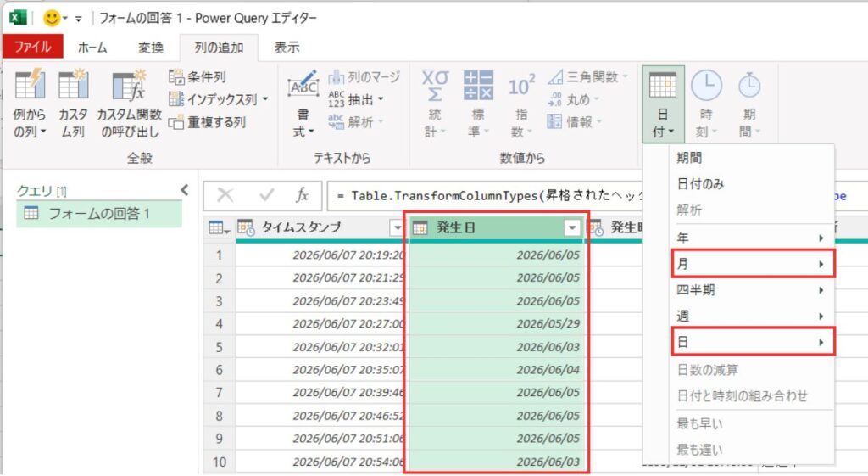Add a 条件列 column
The height and width of the screenshot is (476, 868).
click(198, 76)
